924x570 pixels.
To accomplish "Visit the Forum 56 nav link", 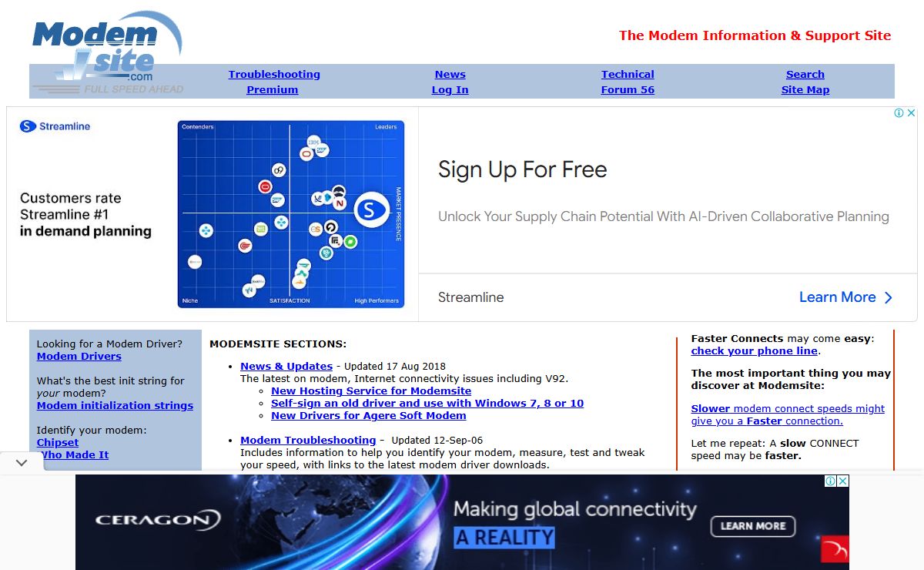I will point(628,90).
